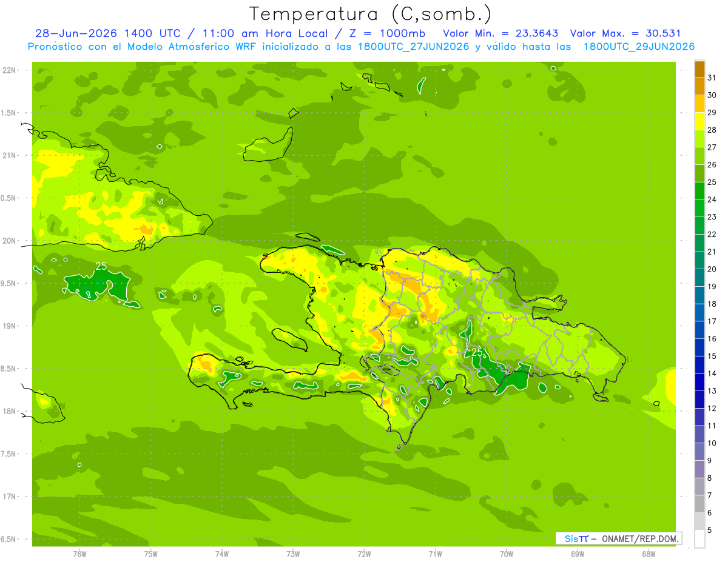Click the '76W' longitude axis label
The width and height of the screenshot is (728, 562).
[x=79, y=554]
